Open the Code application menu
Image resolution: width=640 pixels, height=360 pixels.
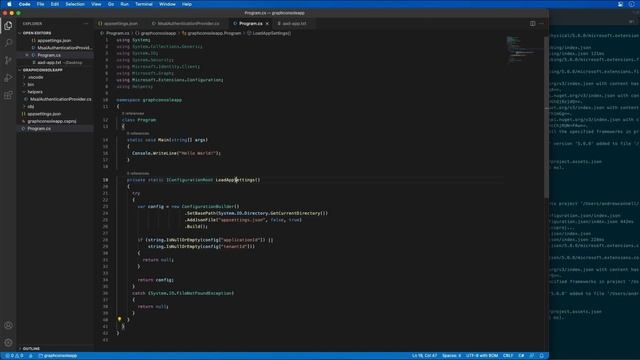tap(24, 4)
